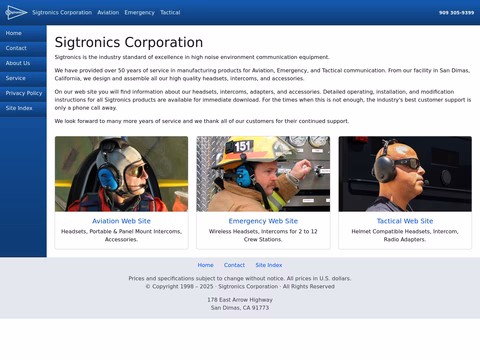
Task: Select Home in the left sidebar
Action: [x=23, y=33]
